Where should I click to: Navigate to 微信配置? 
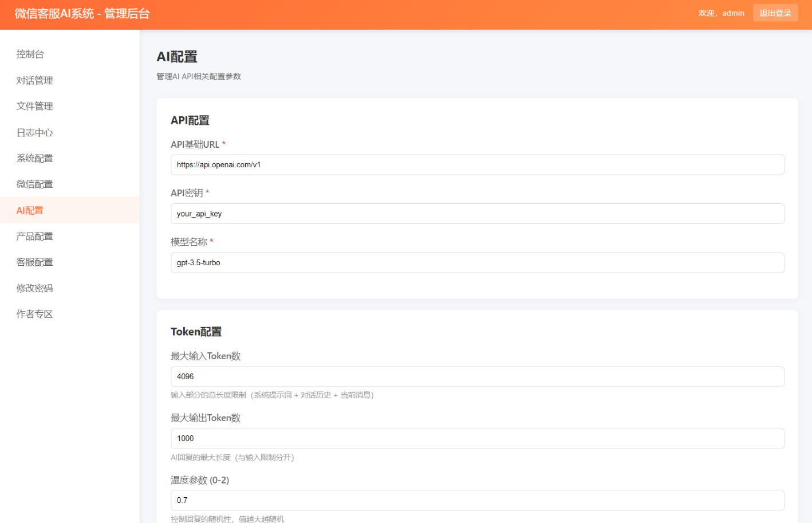pyautogui.click(x=34, y=184)
